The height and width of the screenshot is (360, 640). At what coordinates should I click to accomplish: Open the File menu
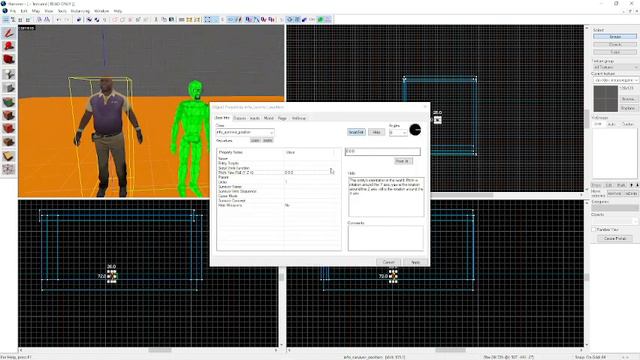[x=12, y=11]
